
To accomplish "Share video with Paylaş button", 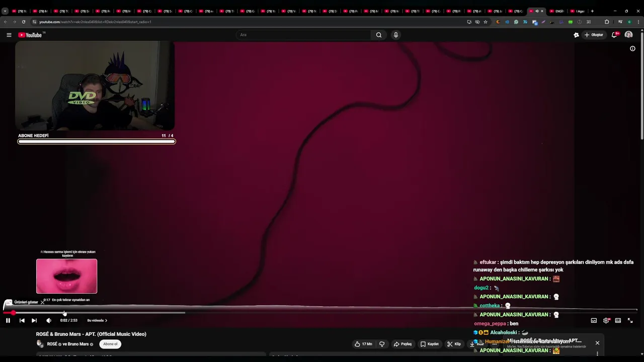I will pyautogui.click(x=403, y=344).
